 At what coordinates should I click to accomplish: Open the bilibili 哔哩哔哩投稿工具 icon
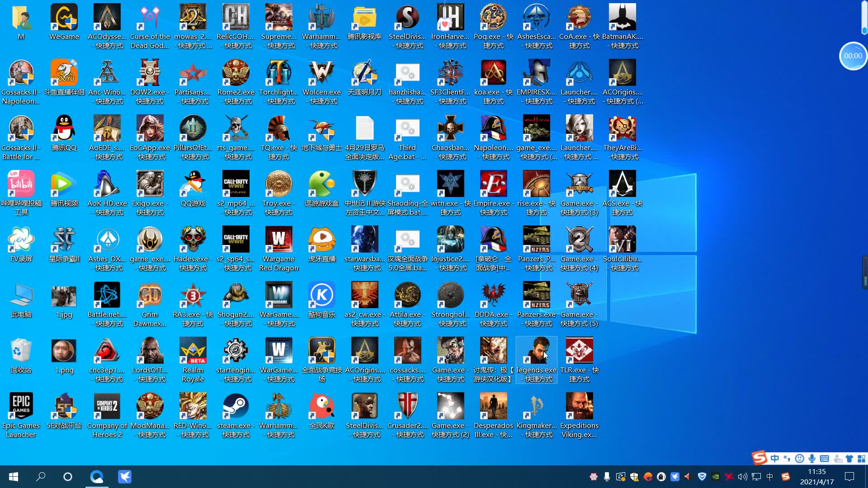pyautogui.click(x=21, y=193)
